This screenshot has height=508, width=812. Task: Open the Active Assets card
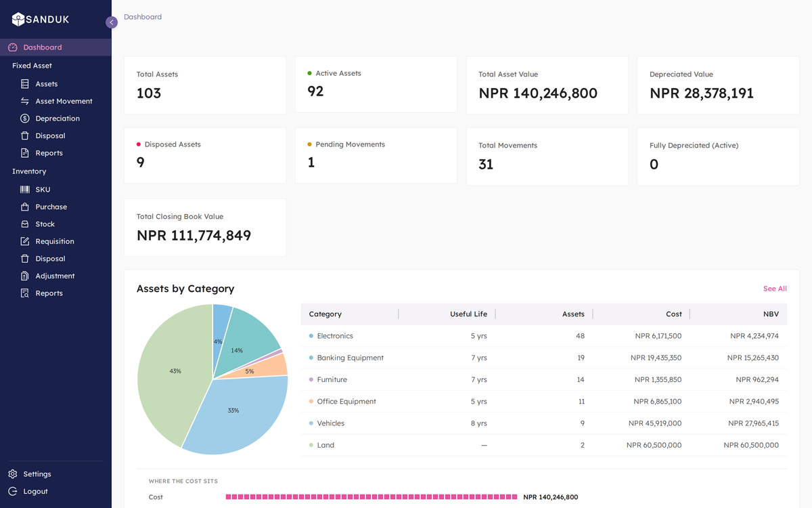coord(376,84)
